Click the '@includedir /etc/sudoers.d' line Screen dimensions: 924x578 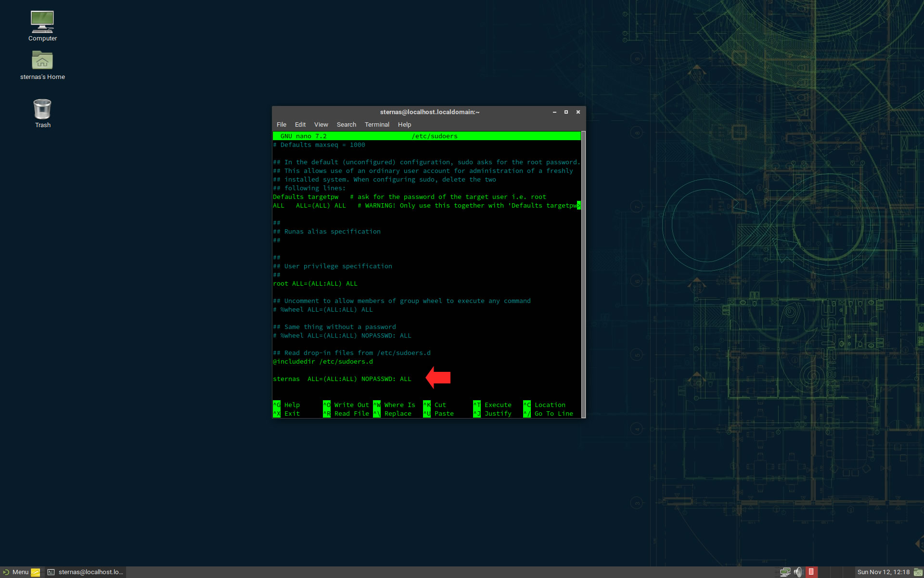pos(323,362)
